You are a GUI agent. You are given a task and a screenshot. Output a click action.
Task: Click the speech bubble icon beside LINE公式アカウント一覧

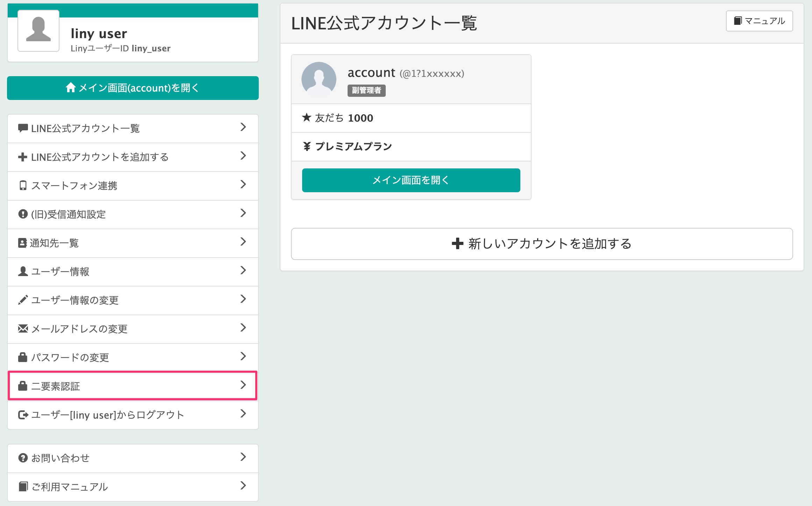[23, 128]
